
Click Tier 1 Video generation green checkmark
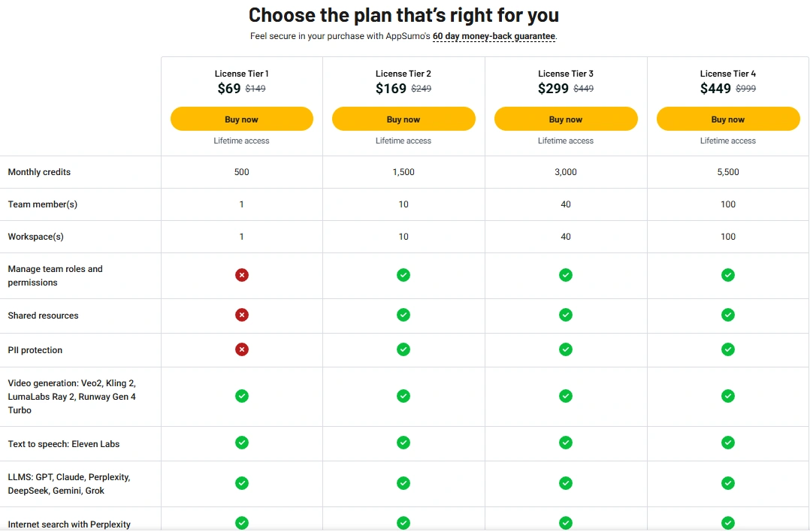(x=242, y=396)
